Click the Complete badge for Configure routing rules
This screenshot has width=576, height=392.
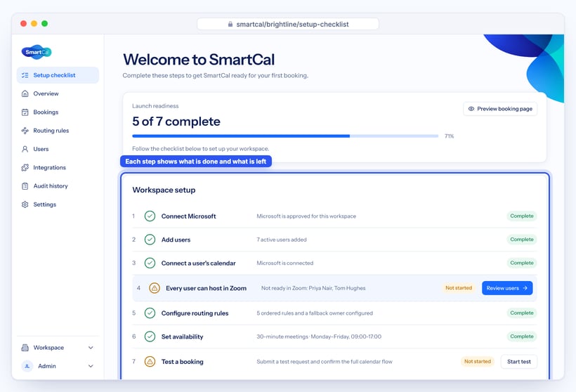[522, 313]
